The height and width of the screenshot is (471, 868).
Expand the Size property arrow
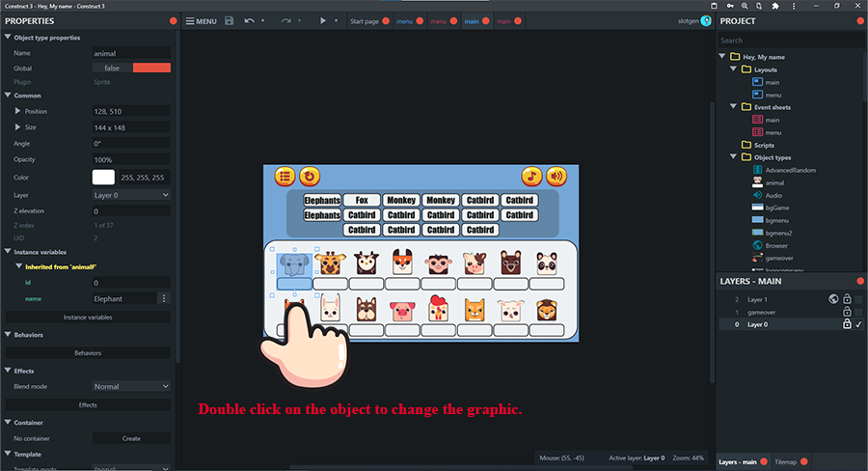click(x=17, y=126)
